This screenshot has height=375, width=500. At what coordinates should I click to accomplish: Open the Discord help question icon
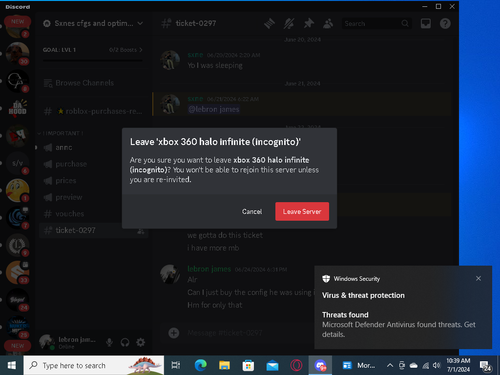pyautogui.click(x=445, y=23)
